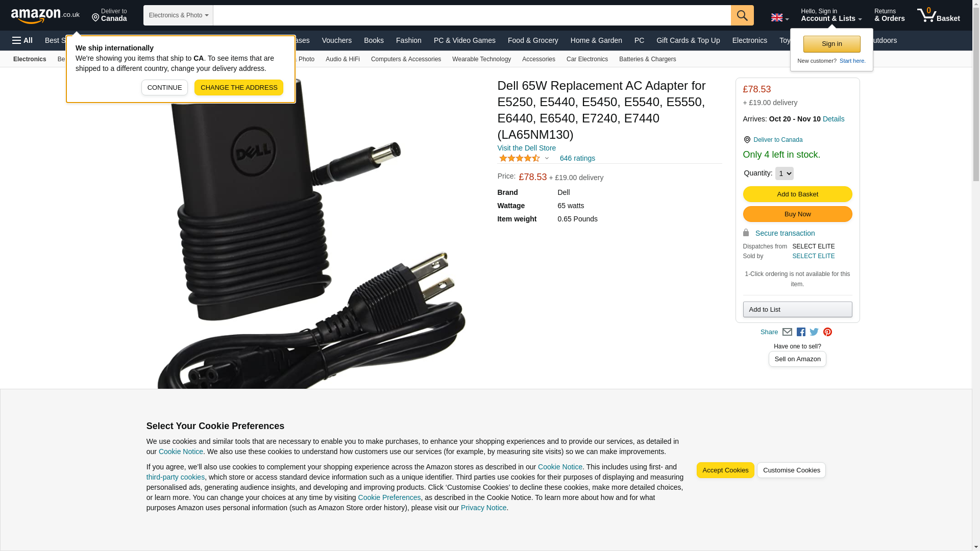This screenshot has width=980, height=551.
Task: Click the Customise Cookies button
Action: point(791,470)
